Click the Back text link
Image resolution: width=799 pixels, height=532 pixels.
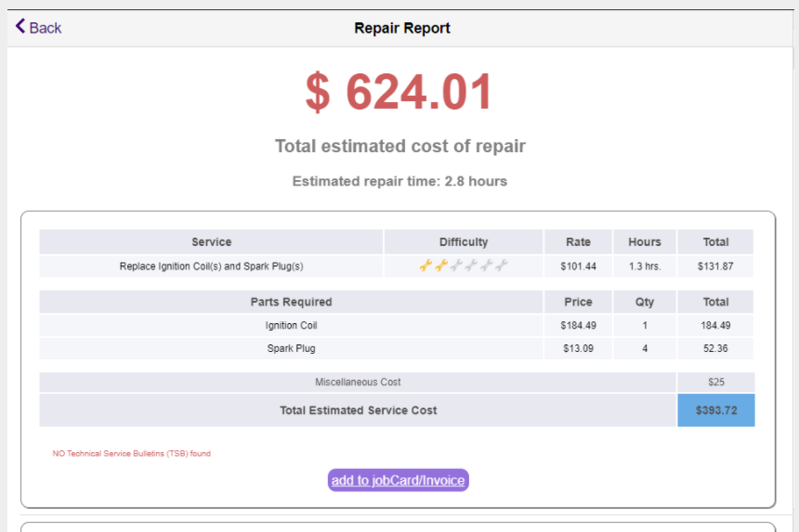coord(45,28)
